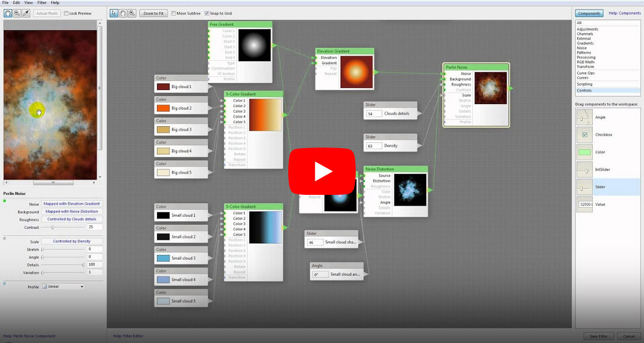Activate the zoom tool in the editor toolbar
Viewport: 644px width, 343px height.
click(x=132, y=13)
